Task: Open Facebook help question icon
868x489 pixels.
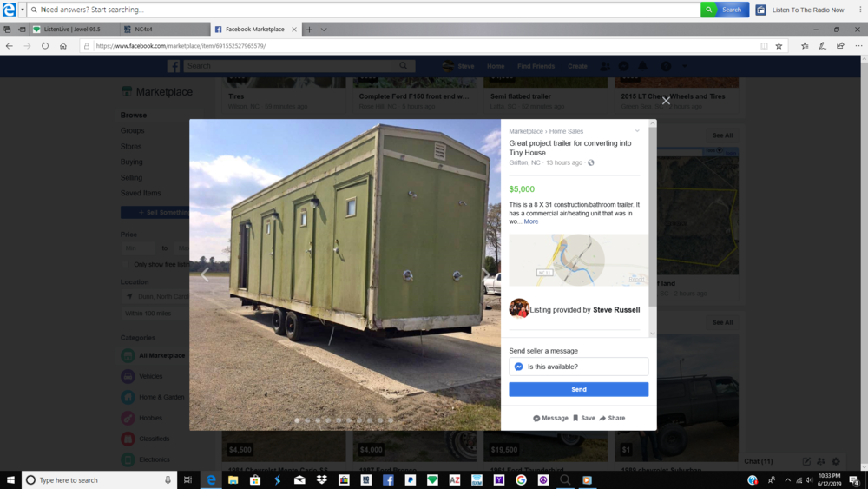Action: (x=666, y=66)
